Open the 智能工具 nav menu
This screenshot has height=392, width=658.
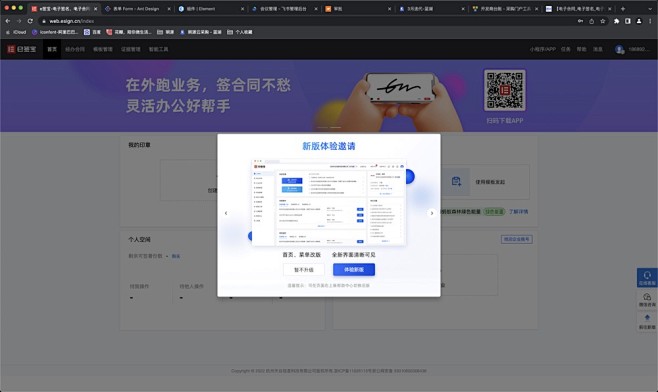click(158, 49)
